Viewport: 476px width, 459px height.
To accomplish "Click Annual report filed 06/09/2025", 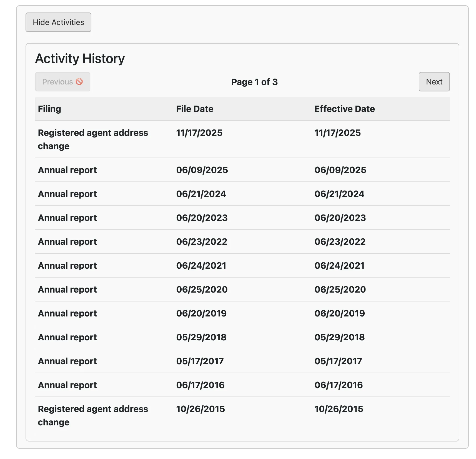I will [x=67, y=170].
